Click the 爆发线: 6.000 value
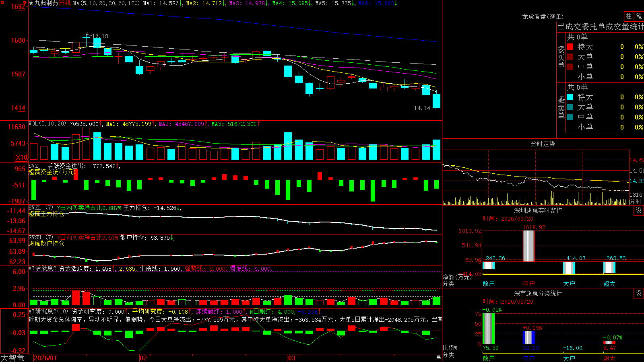 point(251,269)
